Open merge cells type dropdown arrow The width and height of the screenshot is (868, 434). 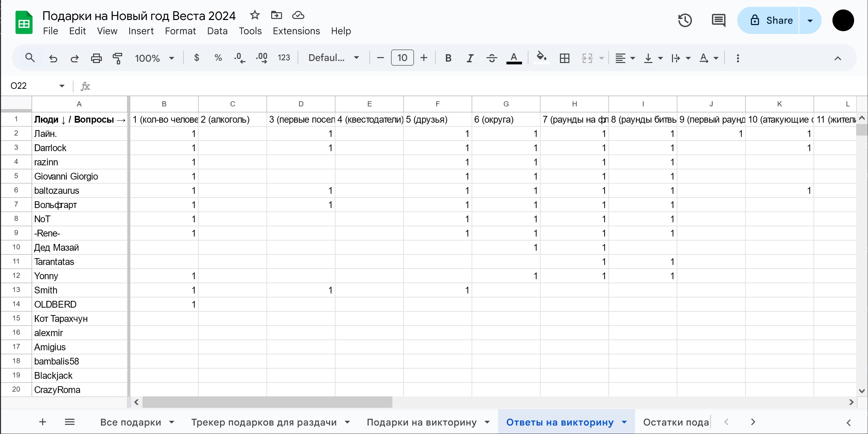[602, 58]
